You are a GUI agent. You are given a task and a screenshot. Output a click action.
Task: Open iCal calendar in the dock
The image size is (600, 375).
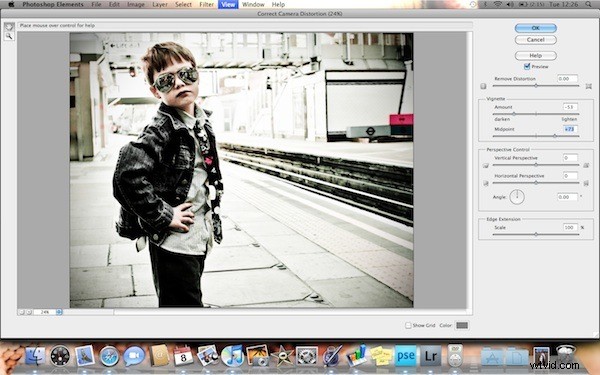(x=183, y=356)
